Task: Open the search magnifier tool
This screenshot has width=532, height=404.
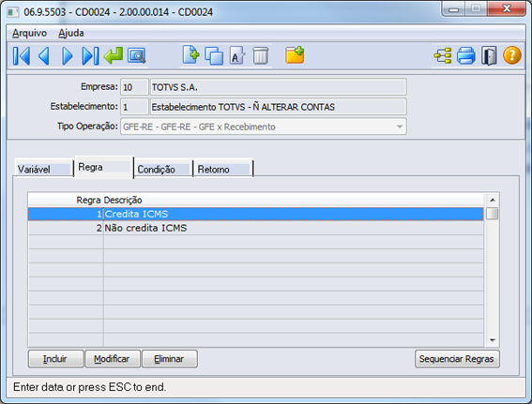Action: tap(137, 56)
